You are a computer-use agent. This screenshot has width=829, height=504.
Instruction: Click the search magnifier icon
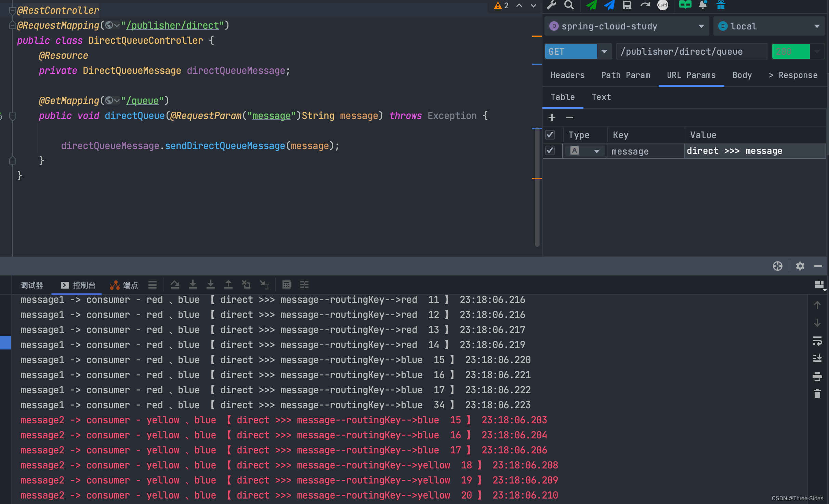569,5
